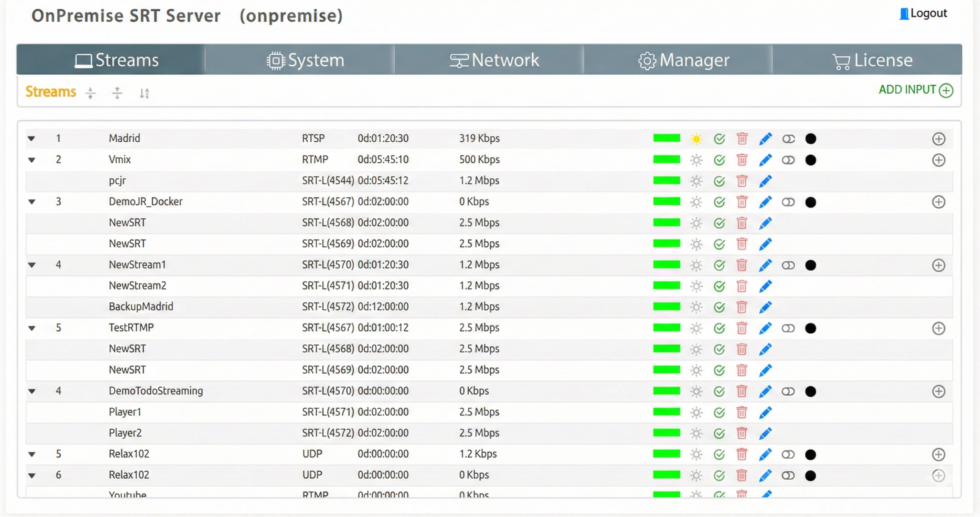The height and width of the screenshot is (517, 980).
Task: Collapse the DemoTodoStreaming group
Action: [32, 391]
